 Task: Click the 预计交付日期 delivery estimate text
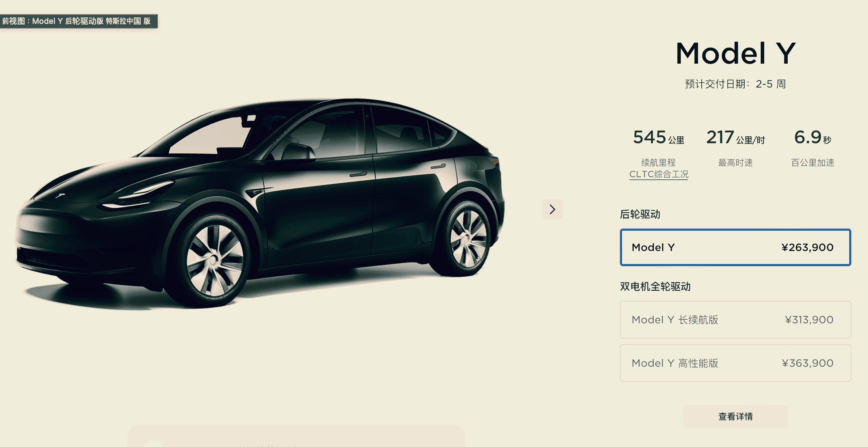pos(735,84)
